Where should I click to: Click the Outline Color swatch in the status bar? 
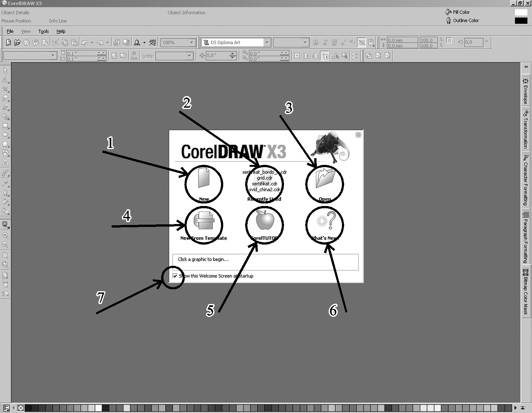(521, 21)
